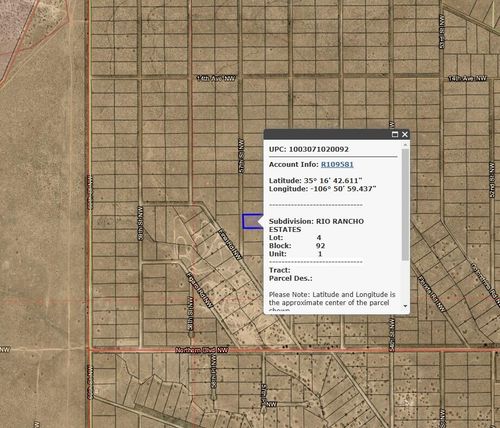
Task: Click the left 14th Ave NW street label
Action: click(216, 78)
